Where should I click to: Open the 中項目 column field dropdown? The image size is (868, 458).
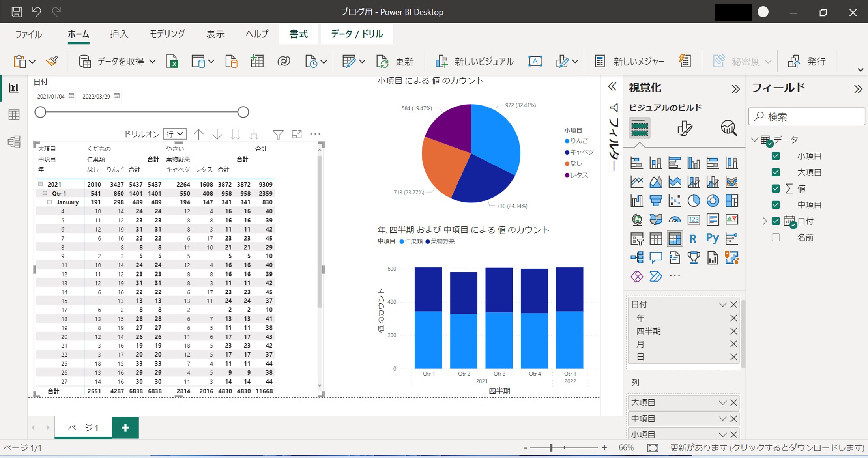[x=722, y=419]
